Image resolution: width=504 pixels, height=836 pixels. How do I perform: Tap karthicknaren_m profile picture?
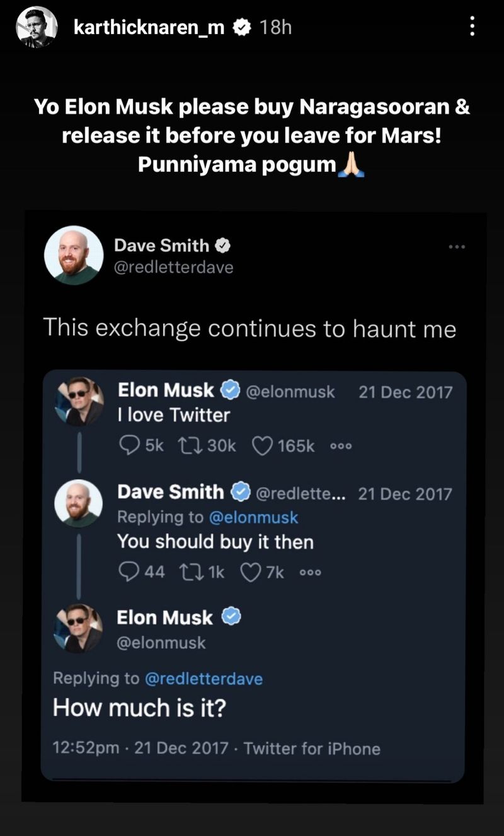(x=37, y=27)
